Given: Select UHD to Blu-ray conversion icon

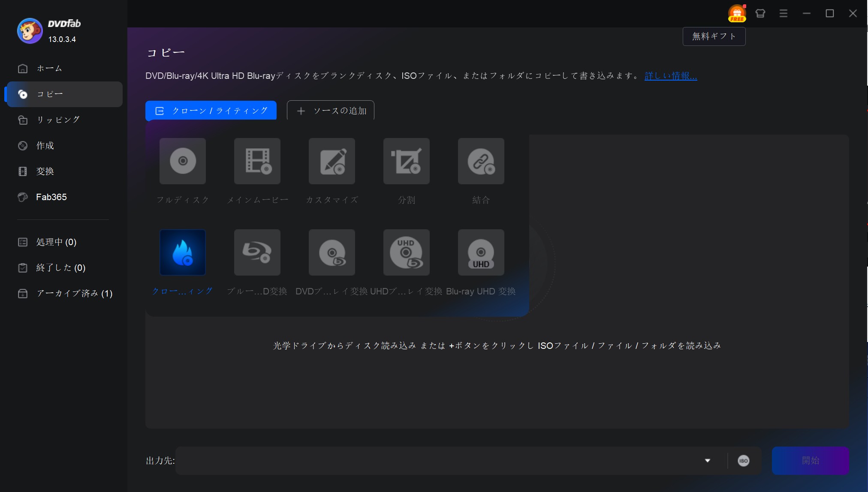Looking at the screenshot, I should tap(407, 252).
